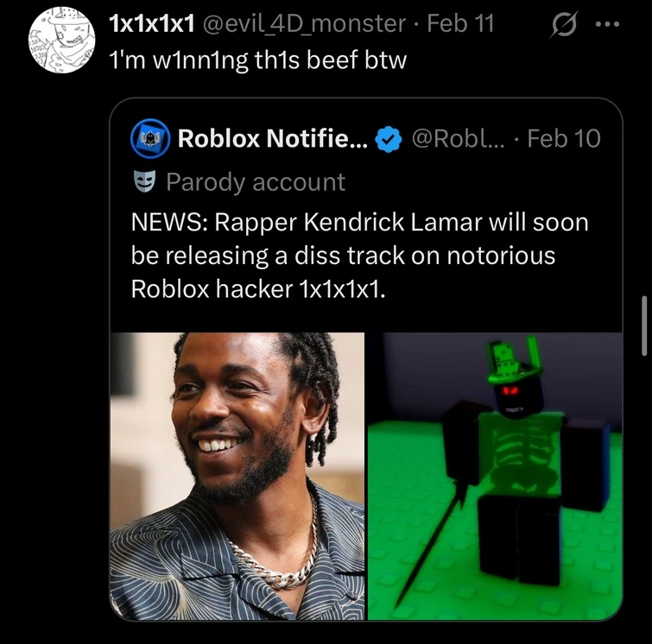Click the Parody account label

(x=255, y=182)
